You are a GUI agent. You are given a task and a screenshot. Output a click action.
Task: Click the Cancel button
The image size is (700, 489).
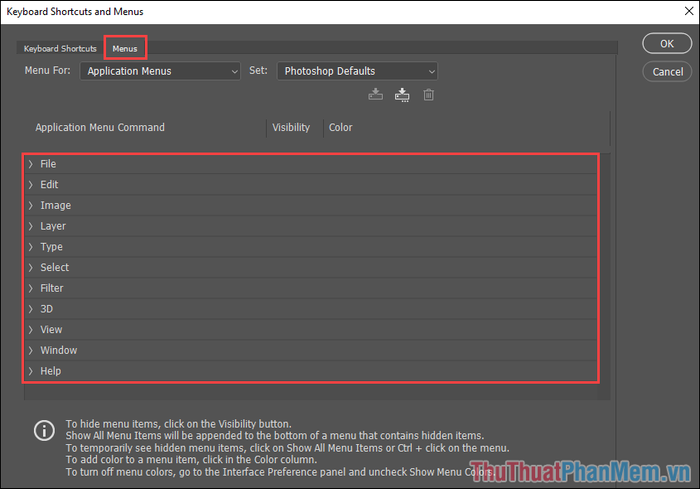(667, 72)
